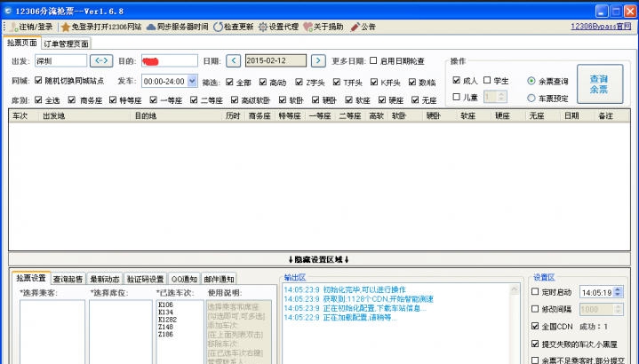This screenshot has width=639, height=364.
Task: Enable 启用日期轮查 checkbox
Action: pyautogui.click(x=373, y=60)
